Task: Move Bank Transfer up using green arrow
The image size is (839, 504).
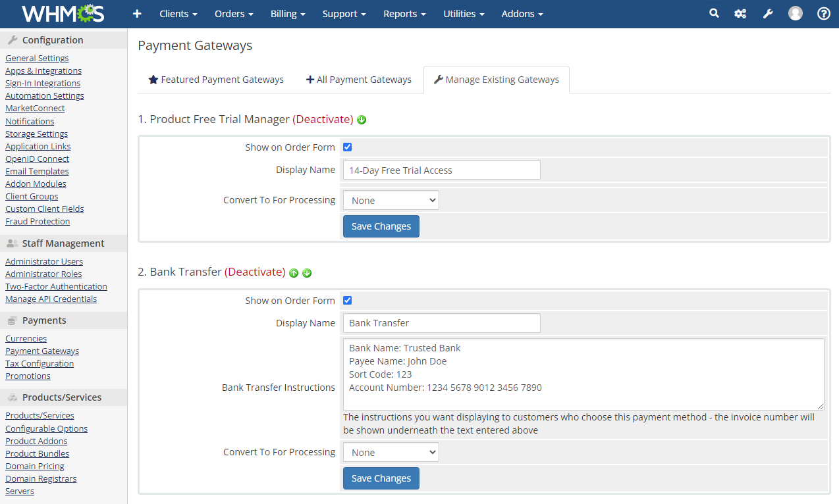Action: click(294, 272)
